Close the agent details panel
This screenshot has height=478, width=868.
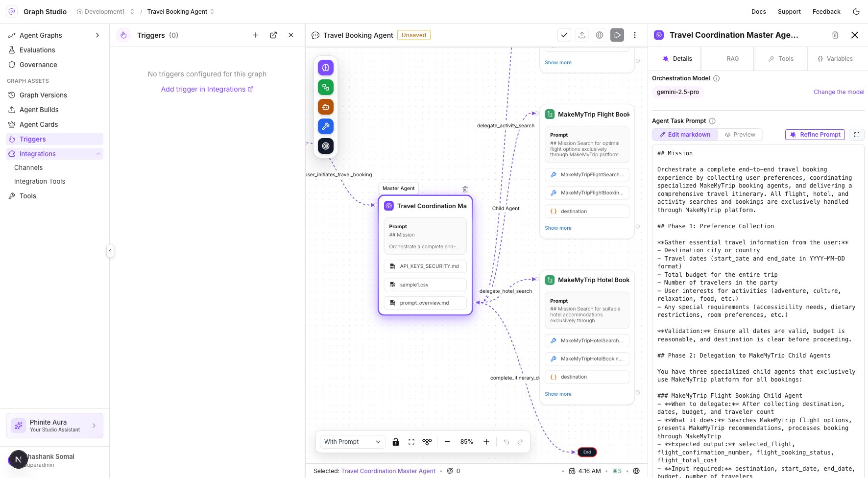tap(855, 35)
